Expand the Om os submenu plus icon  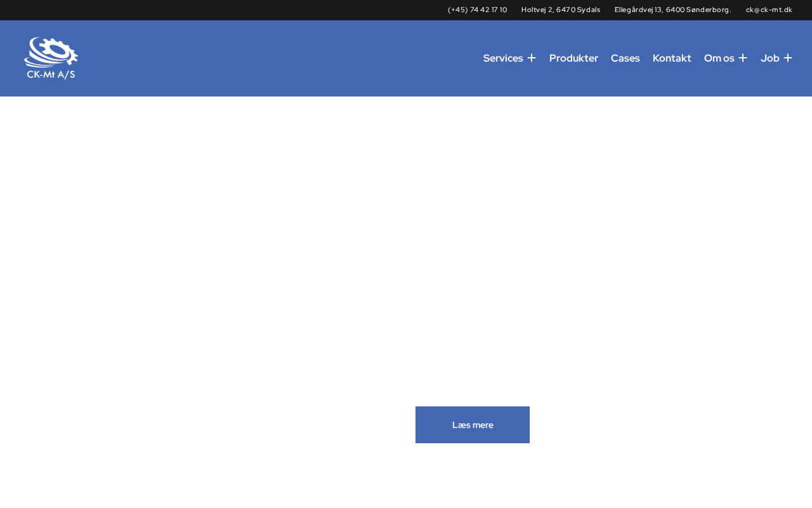click(743, 58)
